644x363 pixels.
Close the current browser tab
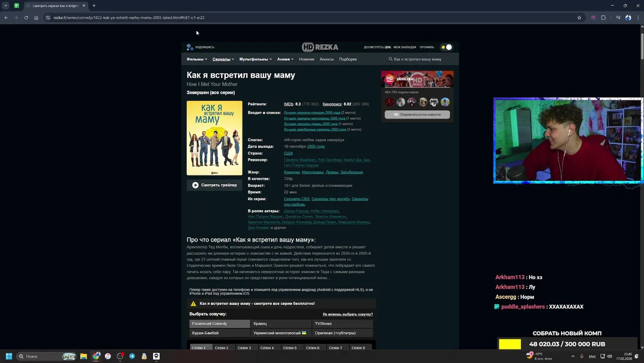(x=84, y=6)
